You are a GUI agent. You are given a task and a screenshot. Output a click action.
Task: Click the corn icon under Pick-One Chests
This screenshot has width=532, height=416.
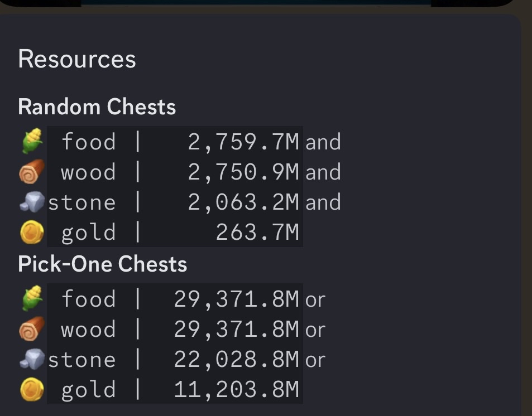(x=31, y=298)
